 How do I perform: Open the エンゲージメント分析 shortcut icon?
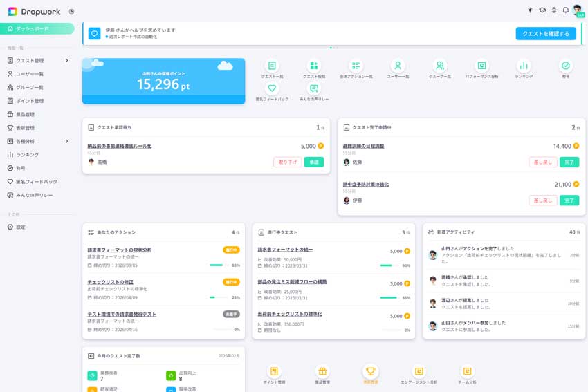coord(419,371)
